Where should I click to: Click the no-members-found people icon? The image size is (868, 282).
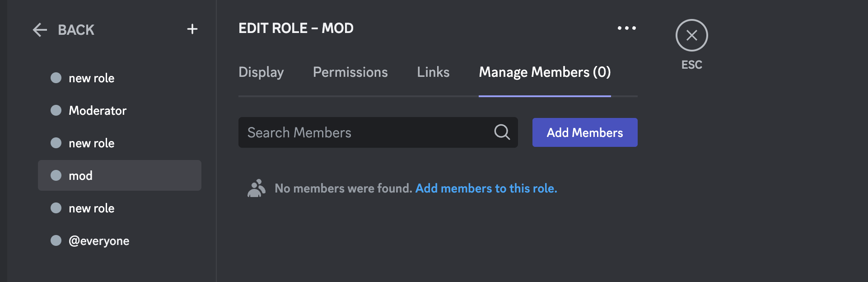pyautogui.click(x=257, y=188)
